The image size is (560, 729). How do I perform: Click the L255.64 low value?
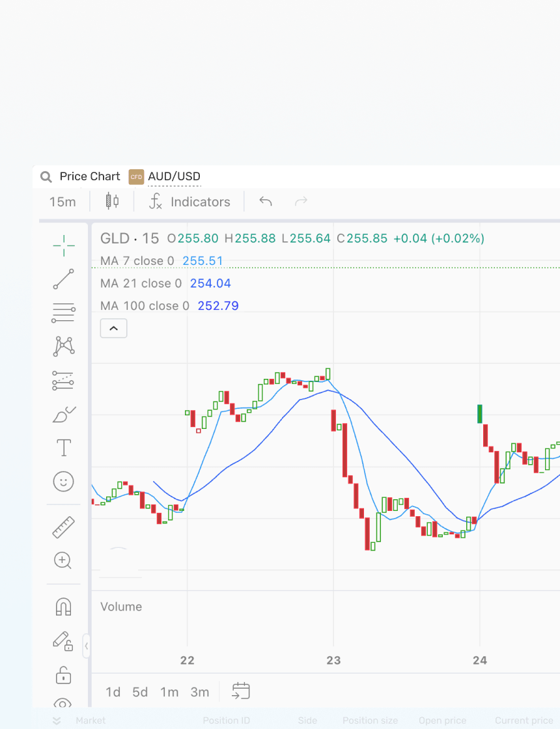tap(306, 238)
